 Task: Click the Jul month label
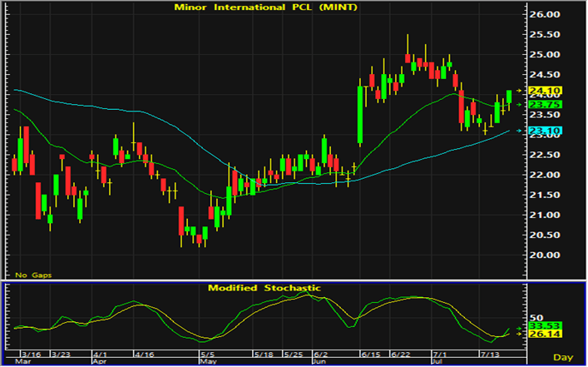click(437, 362)
